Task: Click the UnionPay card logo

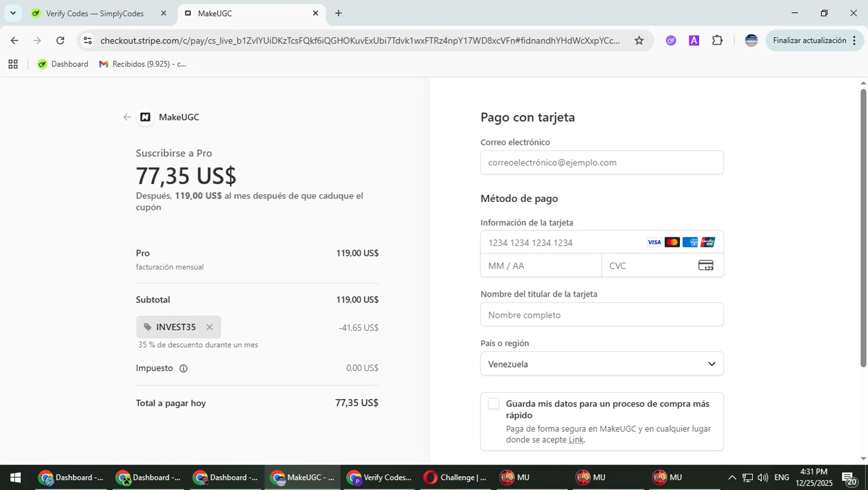Action: (x=708, y=242)
